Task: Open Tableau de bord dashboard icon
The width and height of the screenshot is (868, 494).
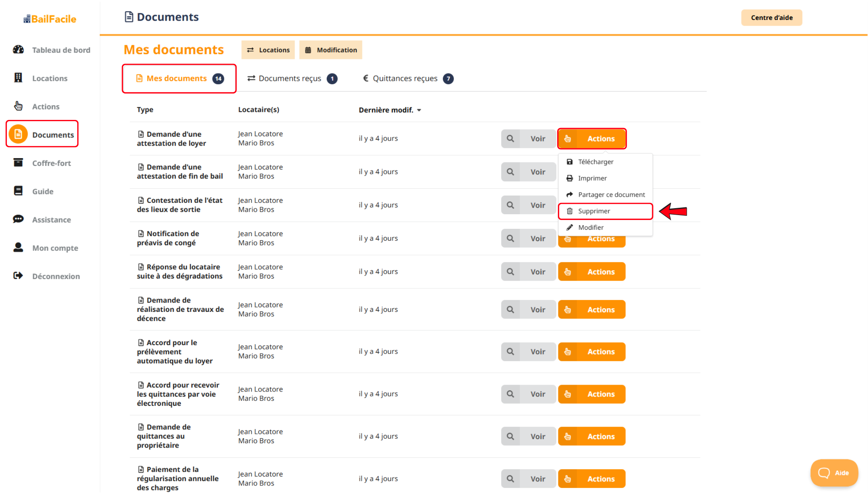Action: tap(18, 50)
